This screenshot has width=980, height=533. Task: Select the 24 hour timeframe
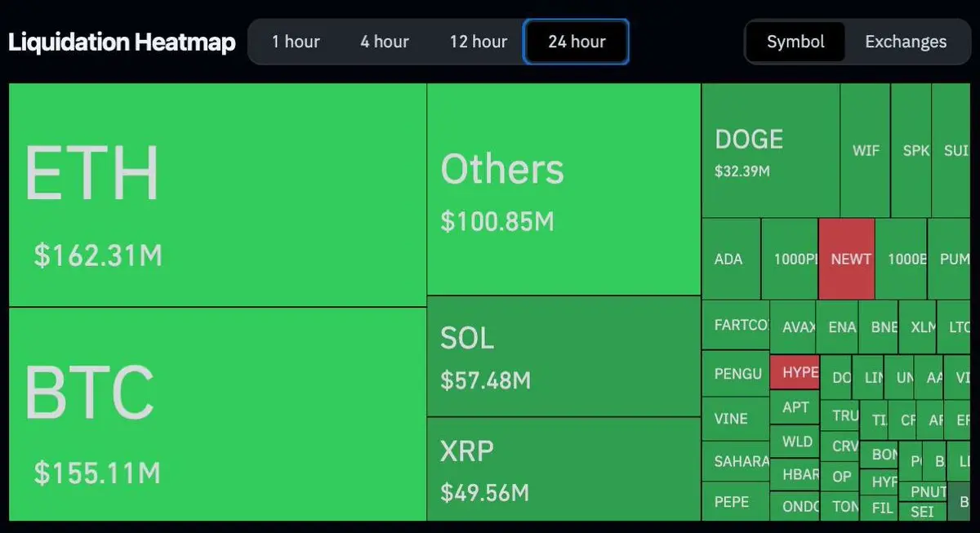pyautogui.click(x=577, y=42)
